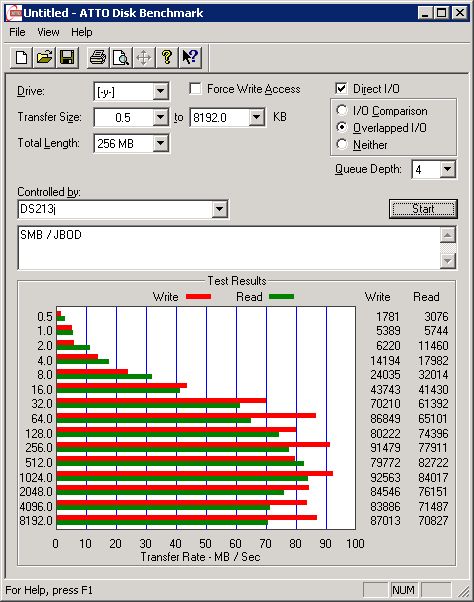474x602 pixels.
Task: Click the Start benchmark button
Action: click(x=423, y=209)
